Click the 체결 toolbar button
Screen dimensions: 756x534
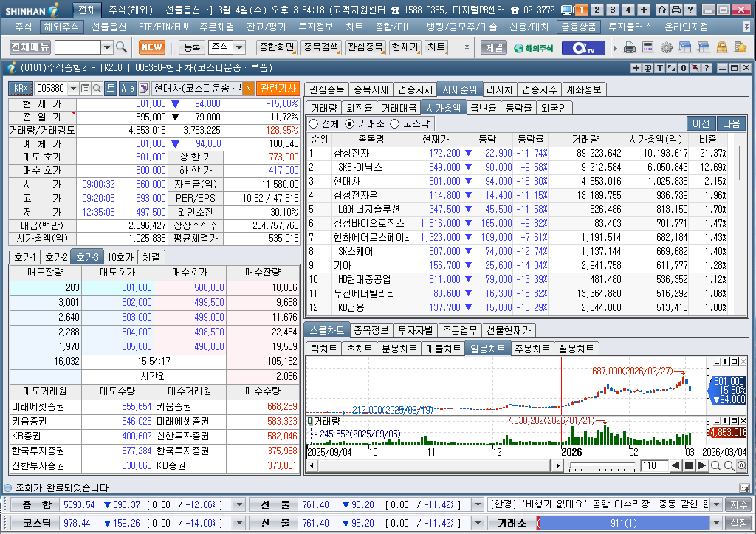(494, 47)
